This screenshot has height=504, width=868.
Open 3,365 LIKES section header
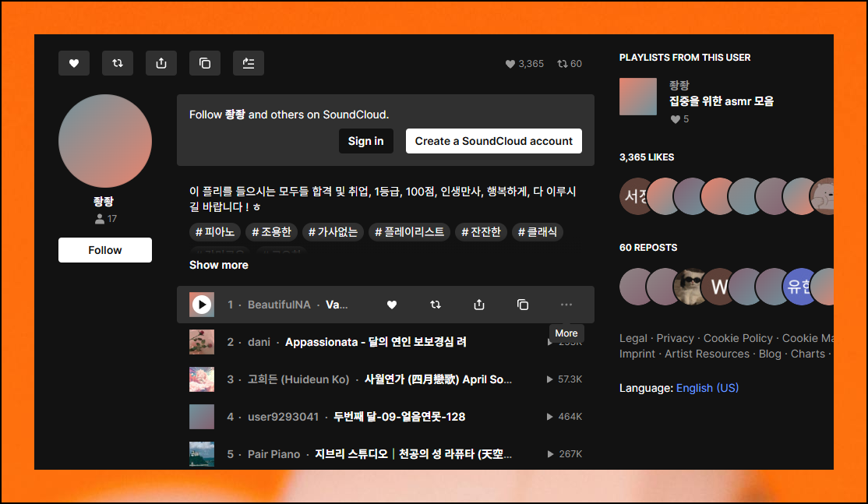tap(647, 157)
